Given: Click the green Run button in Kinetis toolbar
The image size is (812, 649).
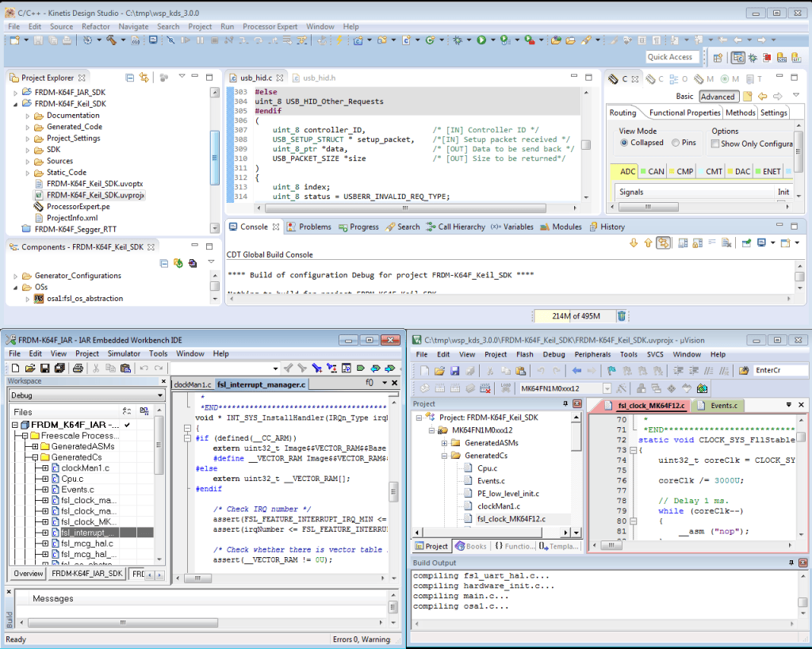Looking at the screenshot, I should click(481, 40).
